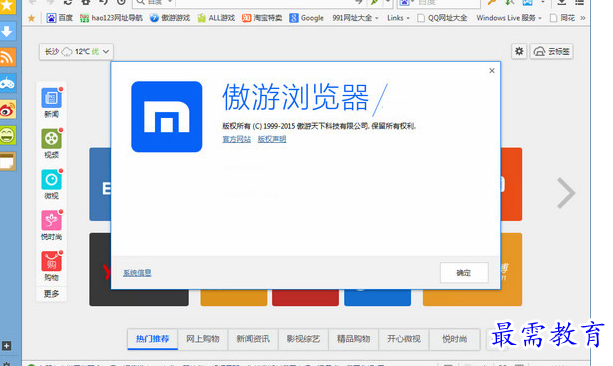
Task: Open the Weibo icon in the sidebar
Action: pos(7,109)
